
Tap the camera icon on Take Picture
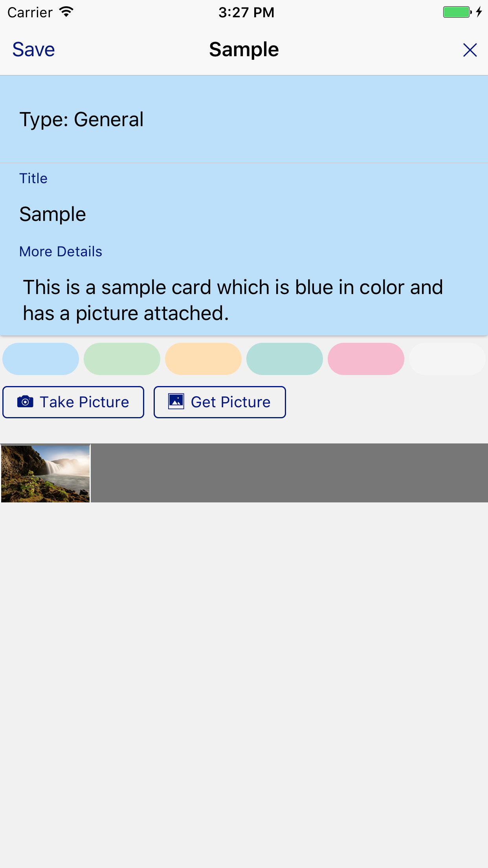25,402
